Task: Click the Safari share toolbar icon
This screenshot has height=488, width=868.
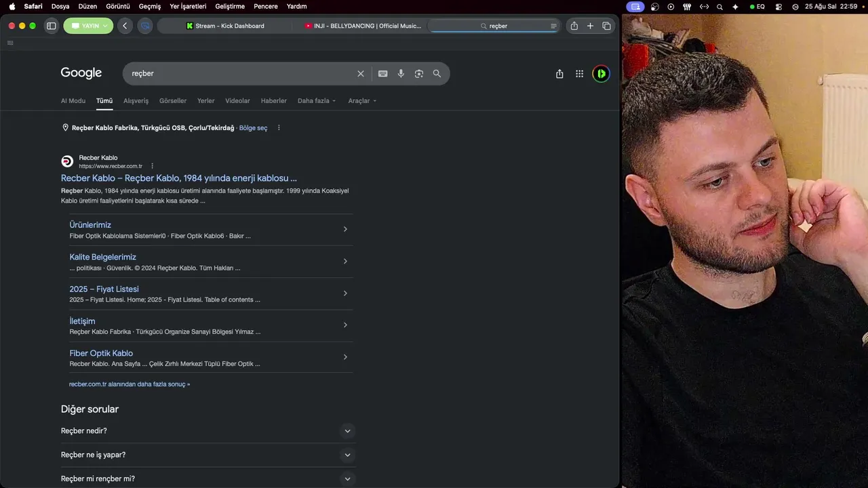Action: [x=574, y=26]
